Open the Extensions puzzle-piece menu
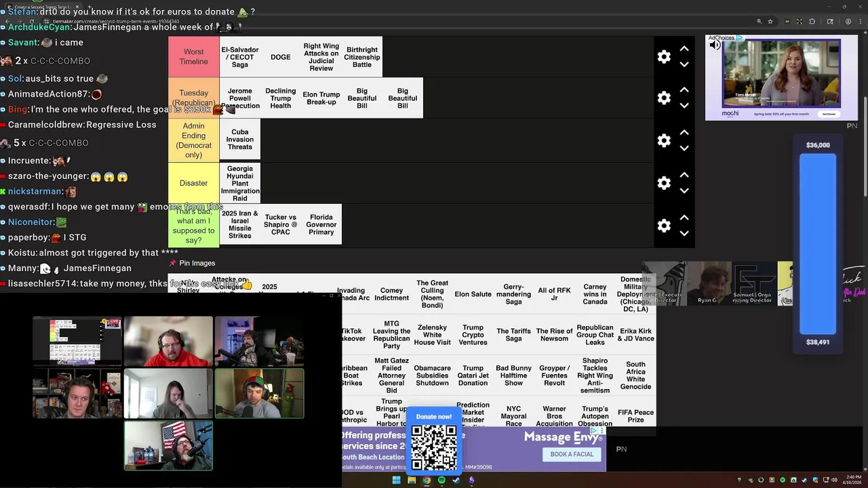 tap(811, 22)
